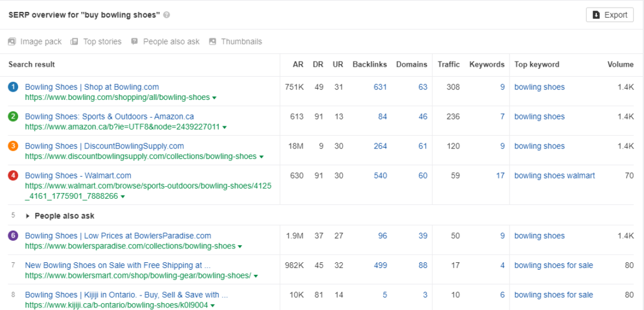Click orange position badge number 3
Screen dimensions: 644x310
click(13, 146)
